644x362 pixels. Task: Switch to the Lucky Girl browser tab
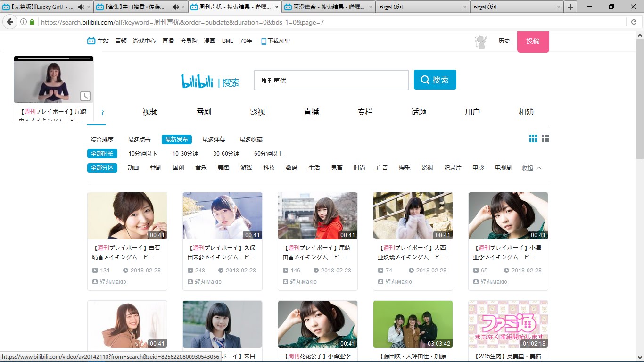[46, 7]
